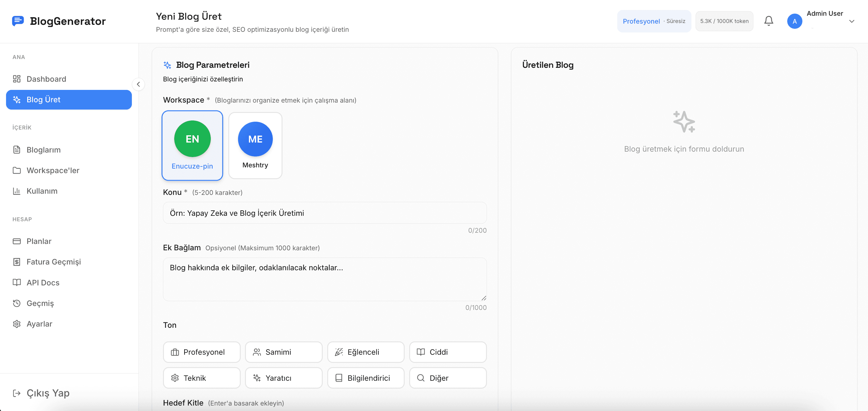Click the BlogGenerator logo icon
Image resolution: width=868 pixels, height=411 pixels.
[18, 21]
